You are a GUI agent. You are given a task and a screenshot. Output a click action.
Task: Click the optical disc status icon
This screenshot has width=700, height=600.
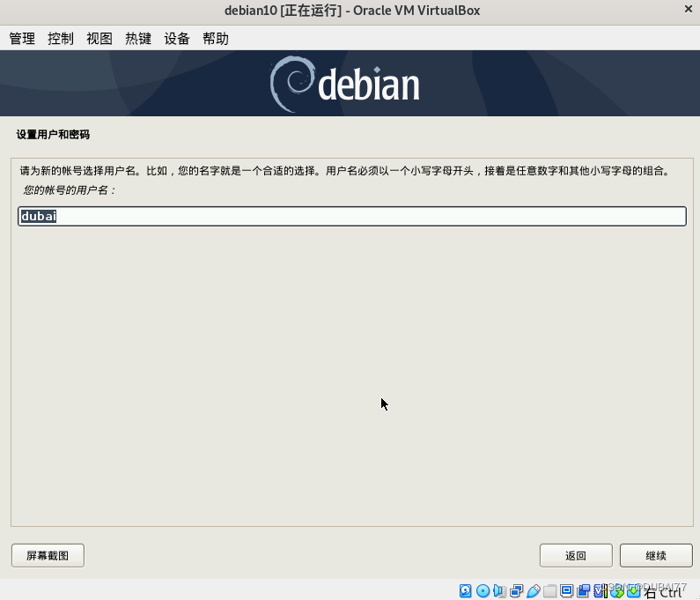(x=483, y=590)
